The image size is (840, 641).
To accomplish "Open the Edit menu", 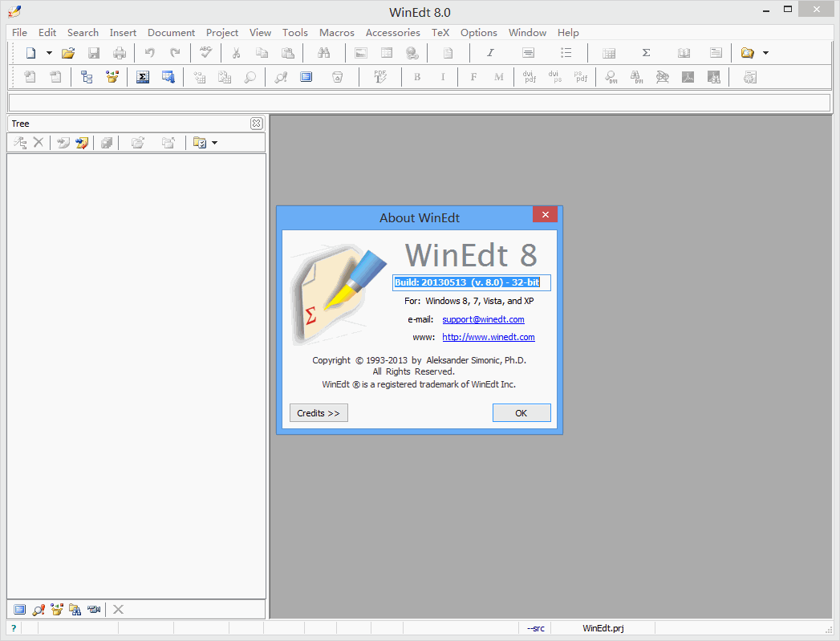I will coord(47,33).
